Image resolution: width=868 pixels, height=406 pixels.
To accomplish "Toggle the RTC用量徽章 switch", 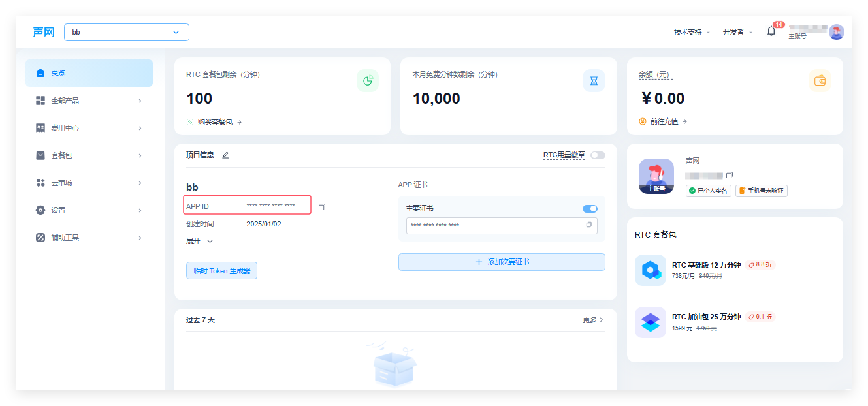I will click(x=598, y=155).
